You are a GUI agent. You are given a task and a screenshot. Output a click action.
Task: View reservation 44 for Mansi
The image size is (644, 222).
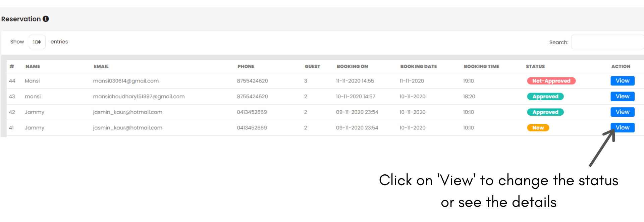(622, 81)
